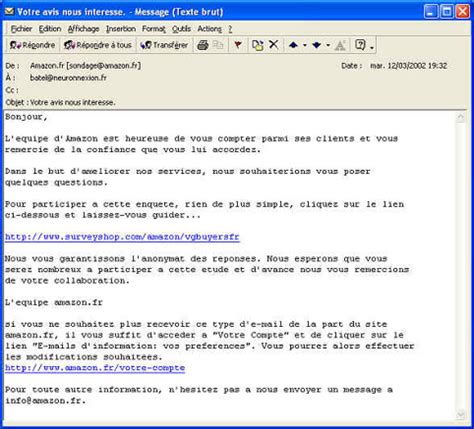The height and width of the screenshot is (429, 474).
Task: Go to next item down arrow
Action: tap(317, 45)
